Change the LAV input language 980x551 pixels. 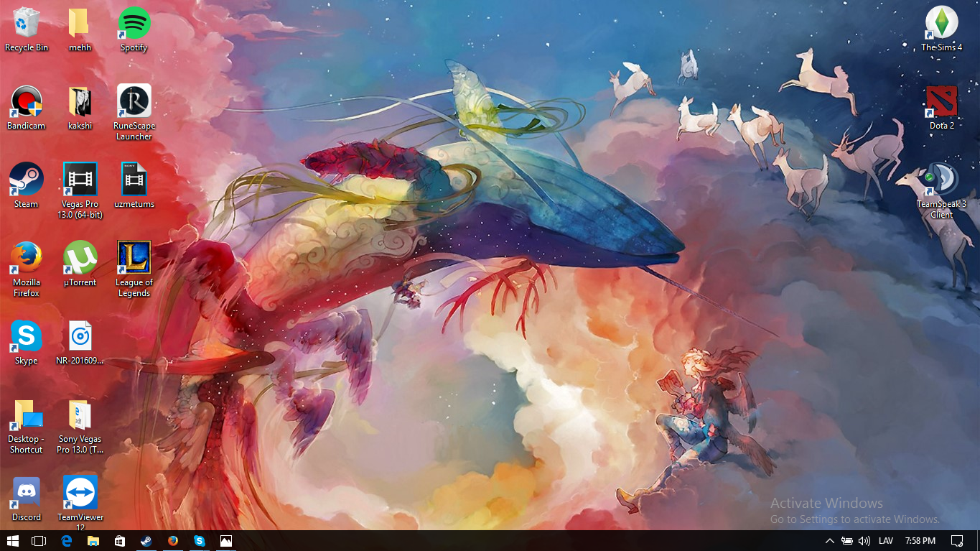click(x=886, y=540)
